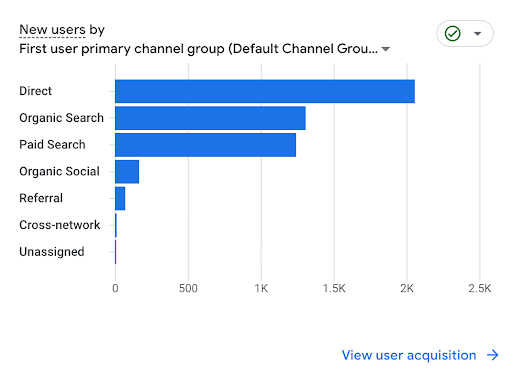Click the Organic Social channel label

(x=60, y=172)
